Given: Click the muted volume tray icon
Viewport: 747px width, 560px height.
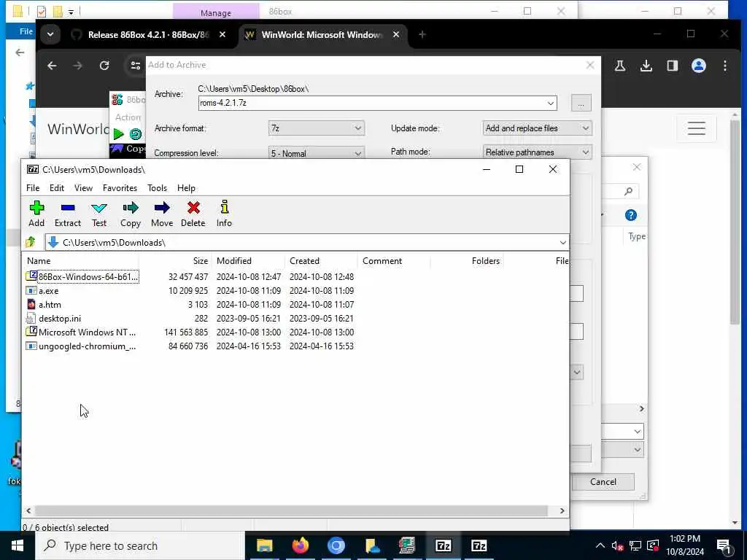Looking at the screenshot, I should [617, 545].
